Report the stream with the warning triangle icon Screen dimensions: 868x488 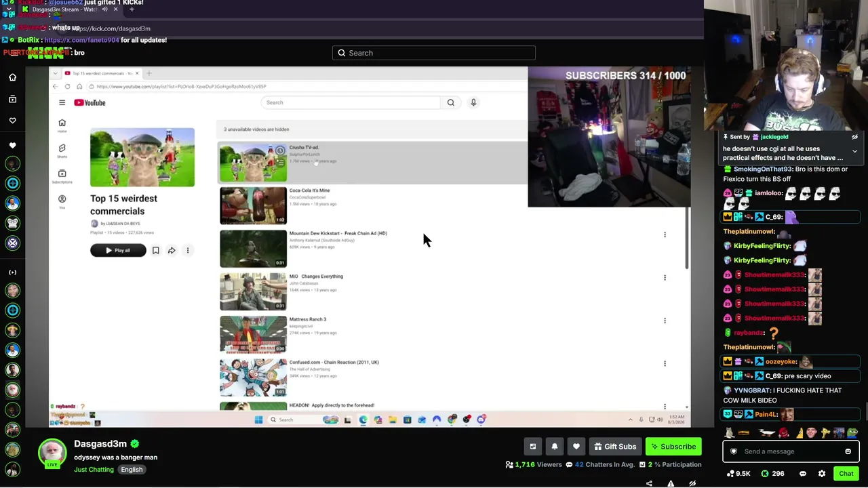[x=671, y=483]
